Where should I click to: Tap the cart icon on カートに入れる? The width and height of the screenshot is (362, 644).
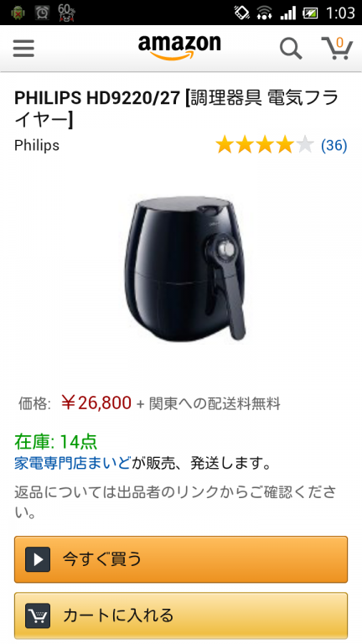[x=38, y=615]
